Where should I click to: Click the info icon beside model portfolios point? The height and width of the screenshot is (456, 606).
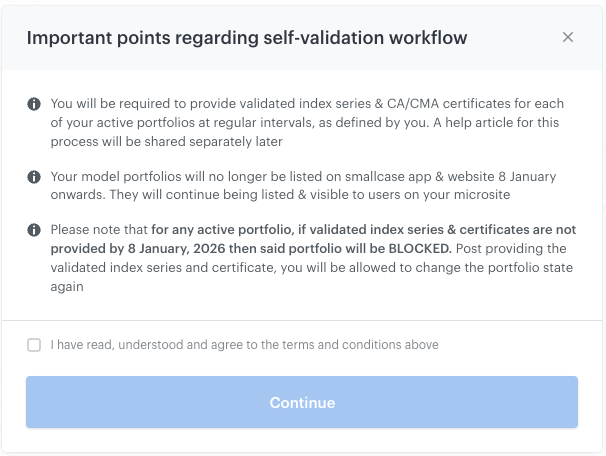coord(34,177)
